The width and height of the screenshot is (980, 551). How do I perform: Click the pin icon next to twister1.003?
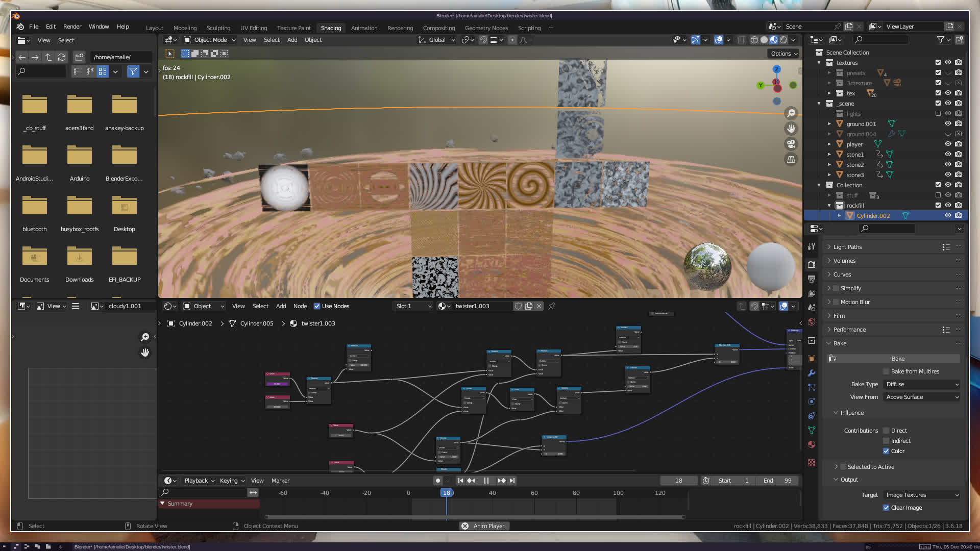coord(552,306)
